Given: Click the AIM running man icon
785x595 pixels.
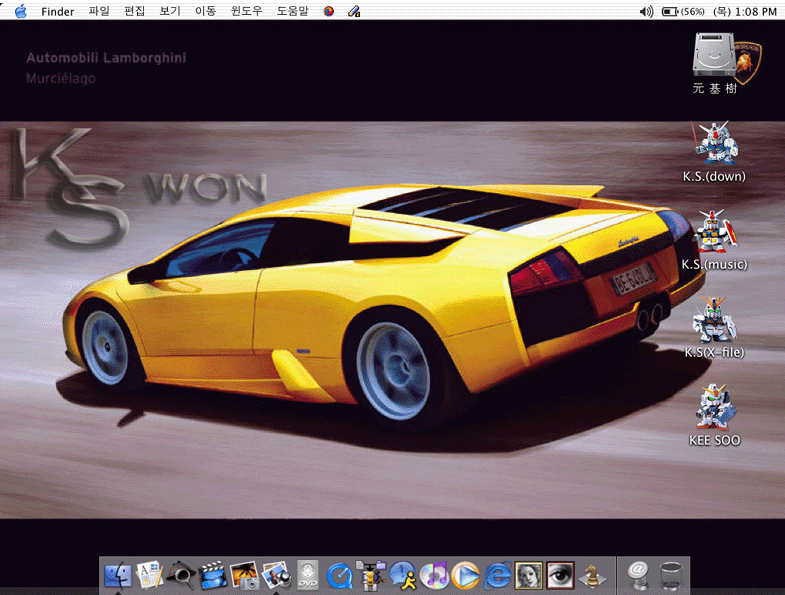Looking at the screenshot, I should pos(403,575).
